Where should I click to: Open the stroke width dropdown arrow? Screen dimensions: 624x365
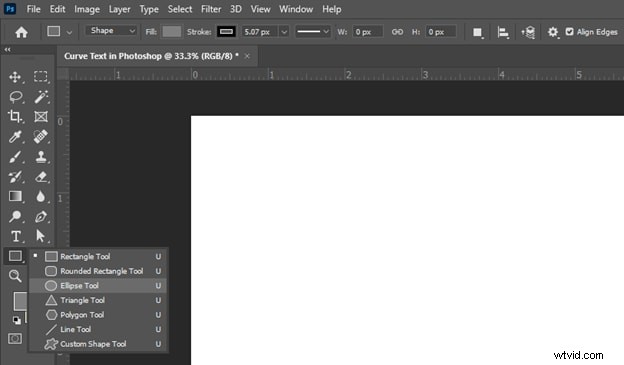pyautogui.click(x=284, y=32)
